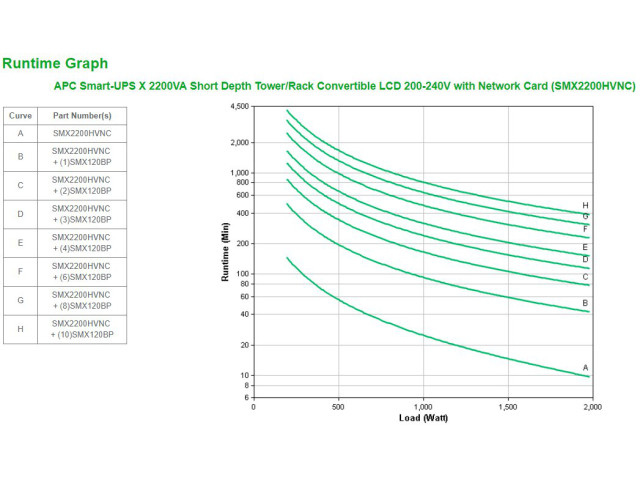Click the 20 y-axis tick label
This screenshot has width=640, height=480.
point(245,345)
